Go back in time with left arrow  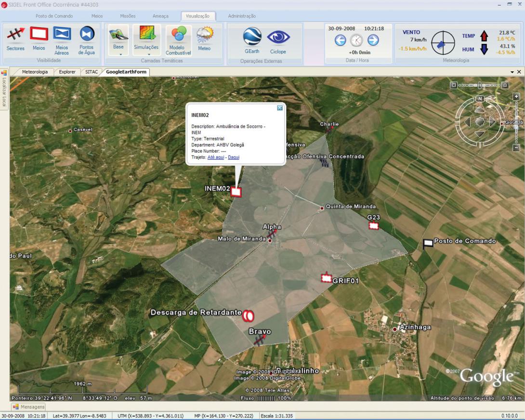click(340, 40)
